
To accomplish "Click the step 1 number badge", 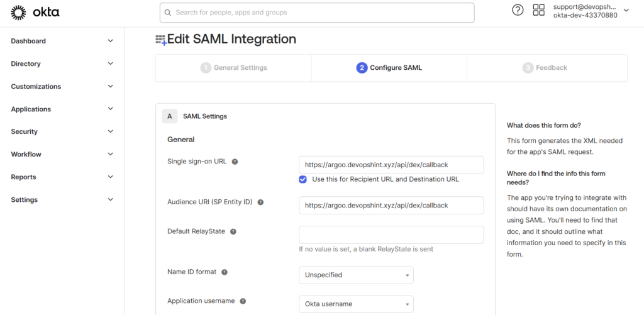I will [206, 68].
